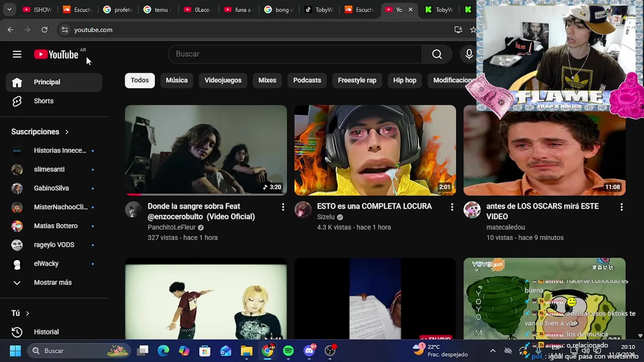Go to Principal home page
Screen dimensions: 644x362
pyautogui.click(x=54, y=82)
